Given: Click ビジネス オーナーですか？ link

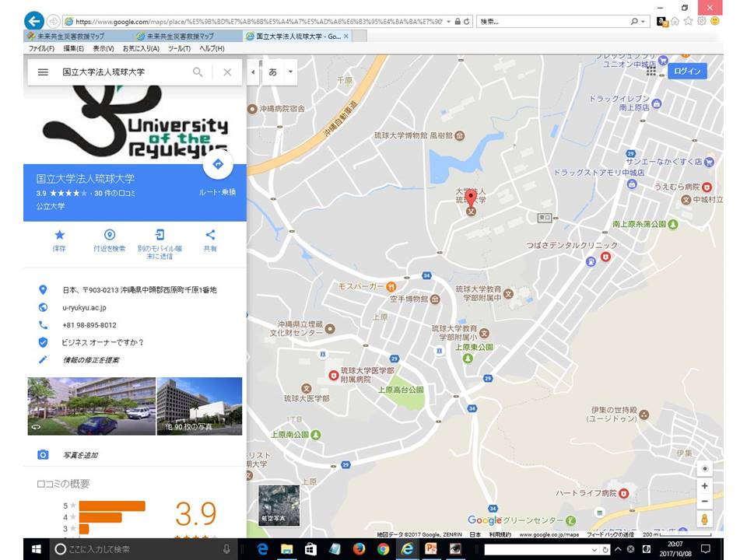Looking at the screenshot, I should pyautogui.click(x=103, y=342).
